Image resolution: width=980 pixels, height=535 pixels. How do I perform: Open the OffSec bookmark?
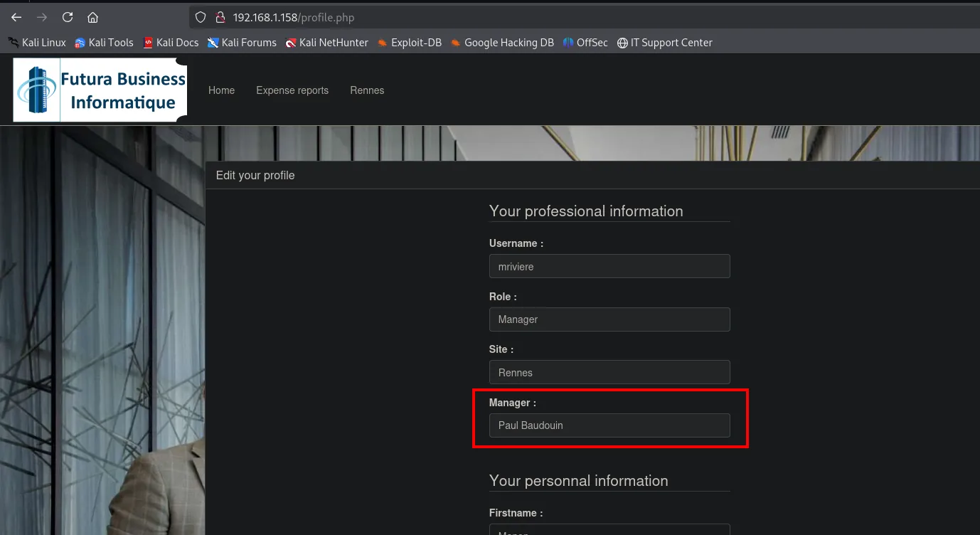pyautogui.click(x=585, y=43)
